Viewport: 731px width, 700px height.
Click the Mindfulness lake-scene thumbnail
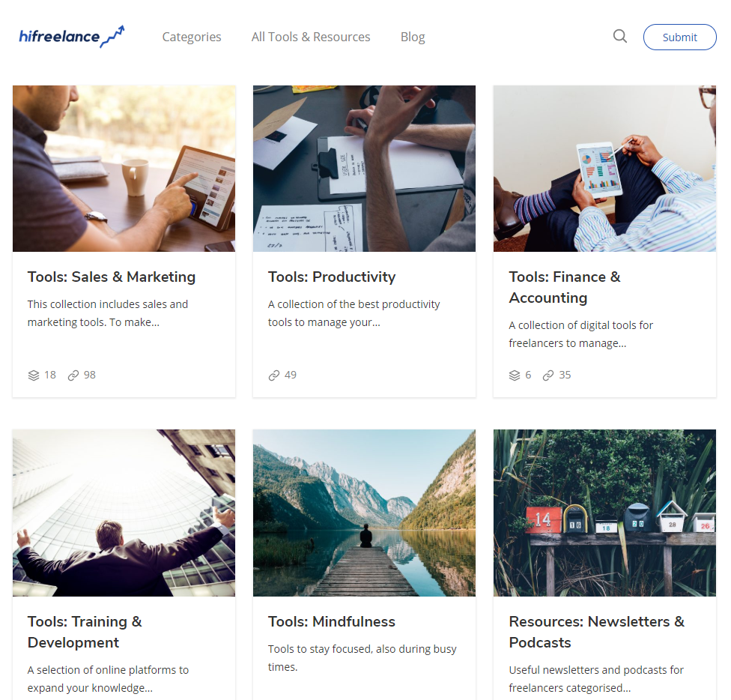coord(364,513)
